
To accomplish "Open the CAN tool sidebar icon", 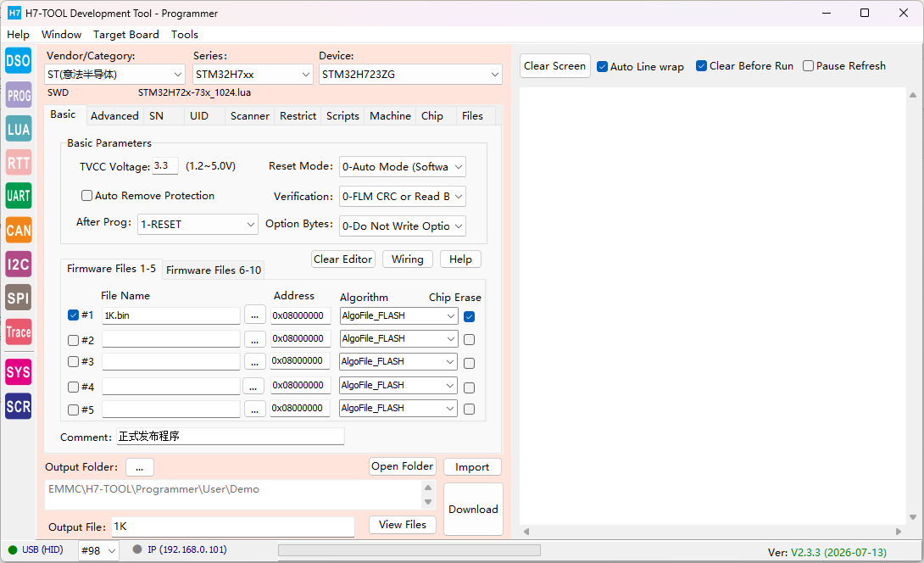I will 19,231.
